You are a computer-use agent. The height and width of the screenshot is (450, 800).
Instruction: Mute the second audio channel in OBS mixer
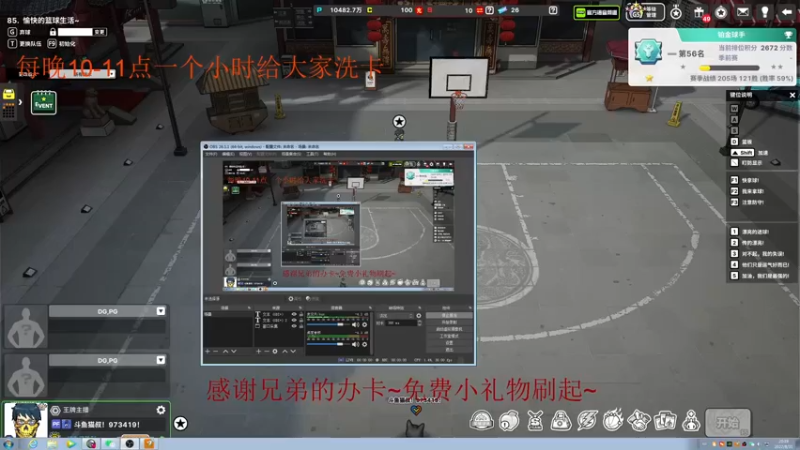(x=355, y=344)
